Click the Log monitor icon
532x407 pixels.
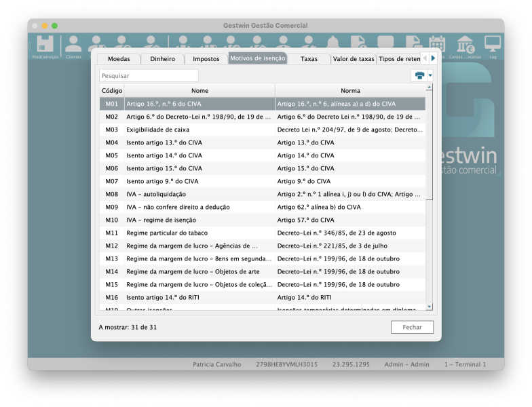coord(493,46)
